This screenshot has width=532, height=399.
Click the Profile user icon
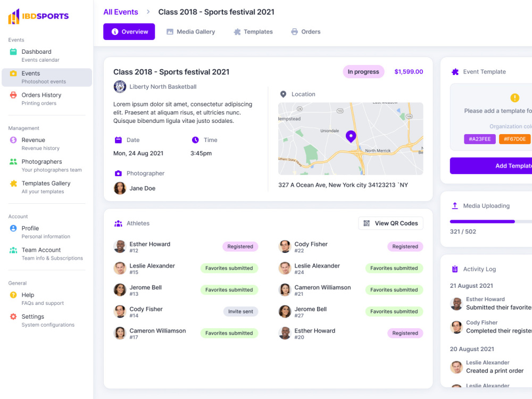click(x=13, y=228)
